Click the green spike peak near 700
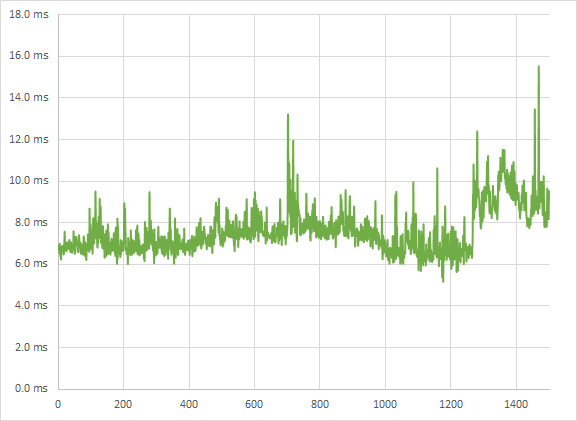The image size is (577, 421). click(x=288, y=115)
